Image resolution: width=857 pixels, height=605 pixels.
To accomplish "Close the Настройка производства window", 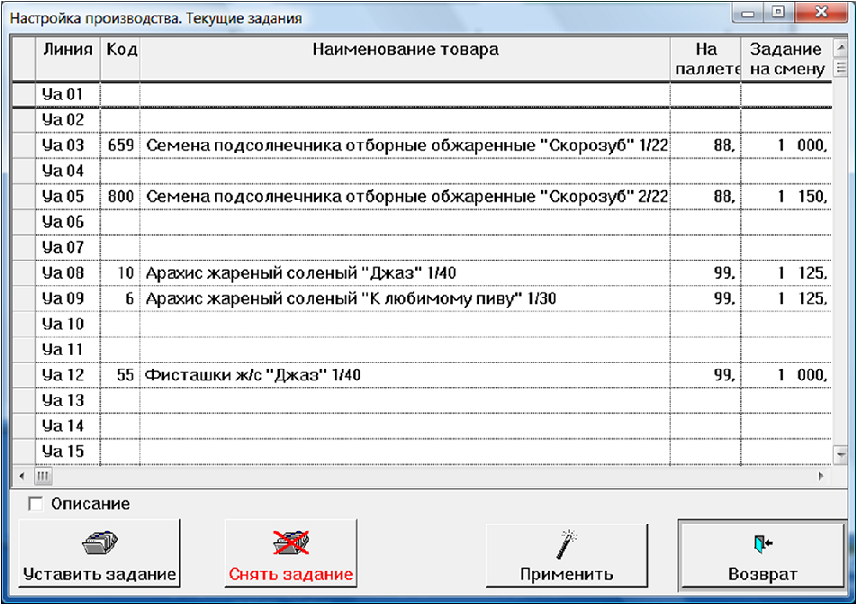I will click(x=821, y=11).
